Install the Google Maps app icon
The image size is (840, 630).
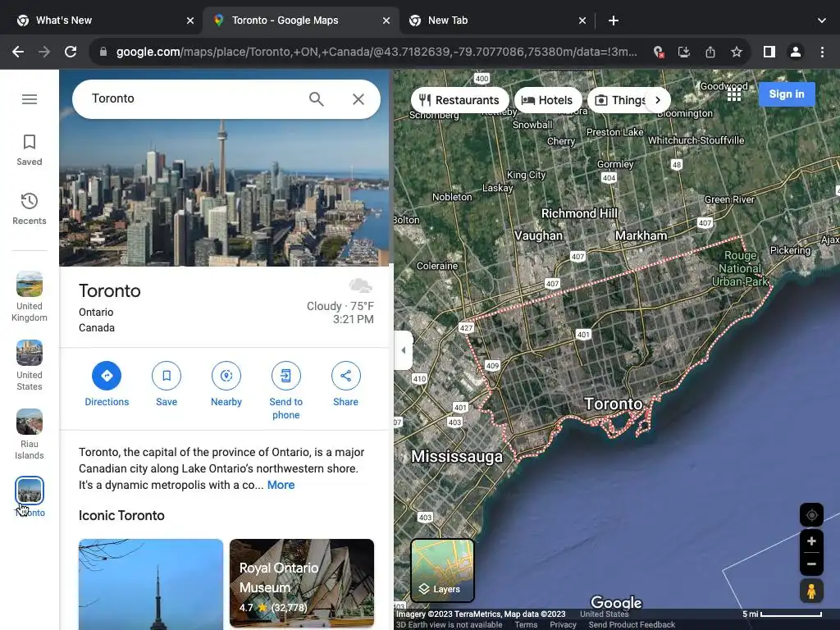click(x=684, y=52)
